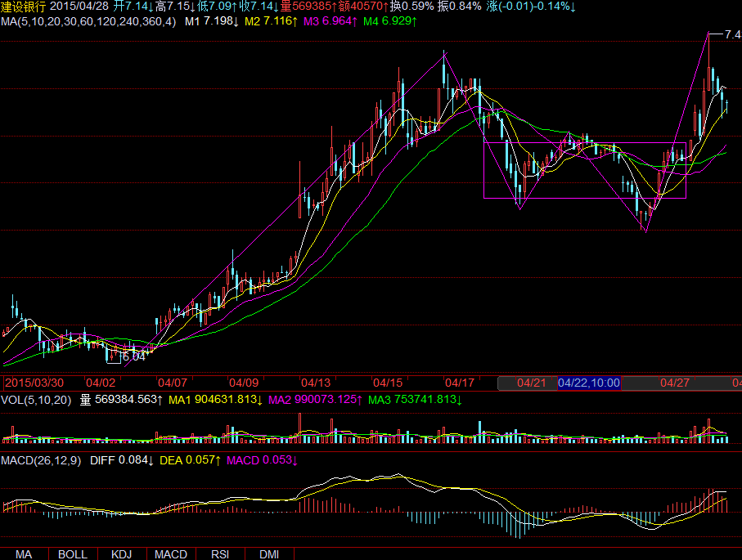The width and height of the screenshot is (742, 560).
Task: Open the RSI indicator tab
Action: click(220, 554)
